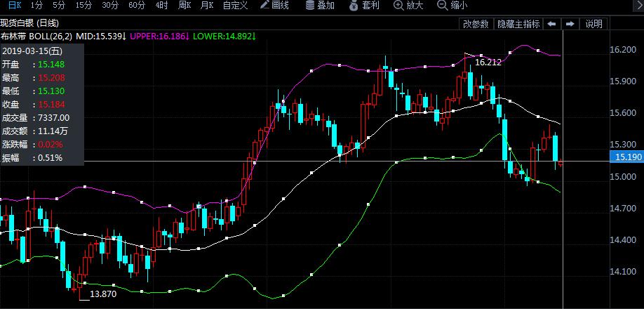Select the 60分 timeframe
Viewport: 644px width, 309px height.
pos(137,6)
